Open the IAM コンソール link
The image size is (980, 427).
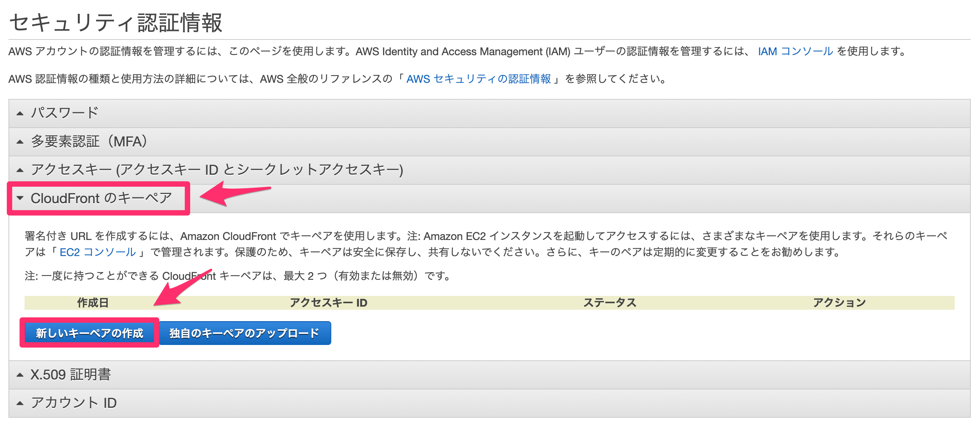tap(795, 51)
